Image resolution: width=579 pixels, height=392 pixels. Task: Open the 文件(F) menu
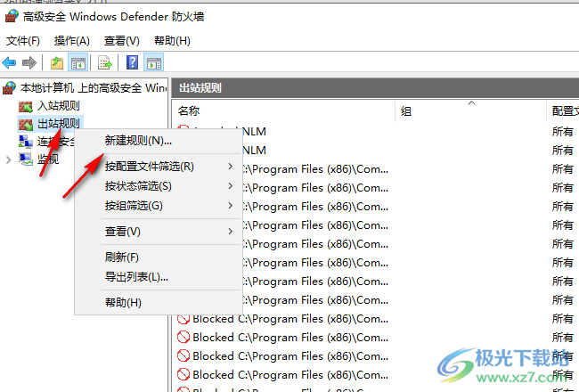(23, 41)
